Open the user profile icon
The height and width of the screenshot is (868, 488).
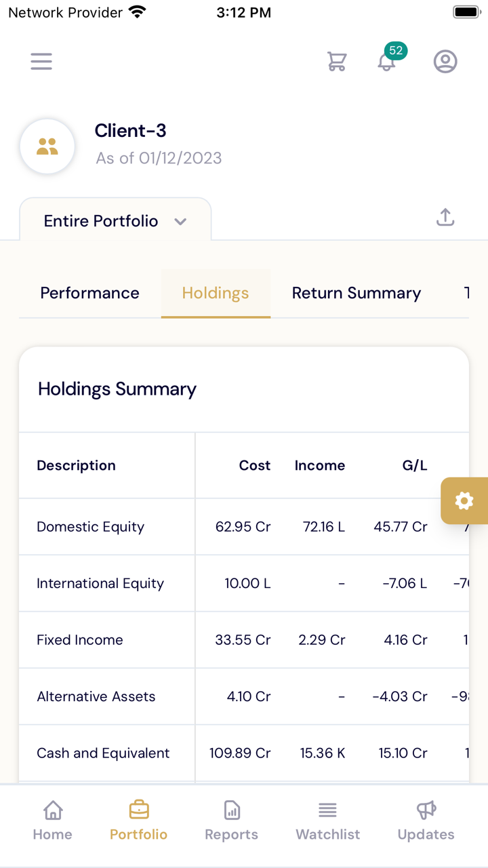pyautogui.click(x=445, y=62)
